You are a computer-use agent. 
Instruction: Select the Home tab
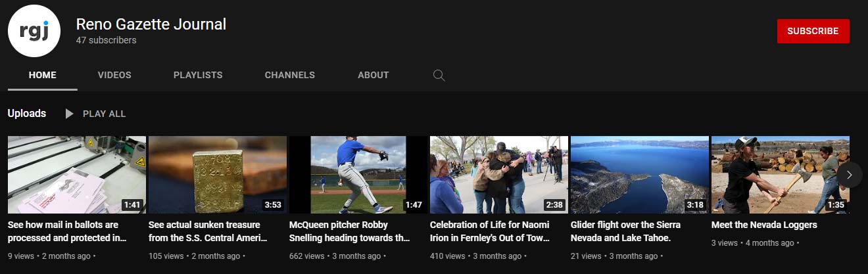click(x=43, y=75)
